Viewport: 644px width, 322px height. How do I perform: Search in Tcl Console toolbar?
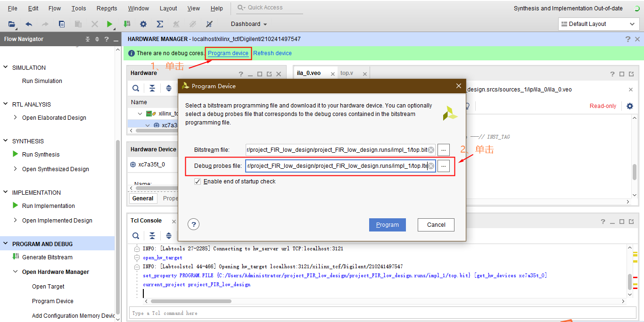[136, 236]
